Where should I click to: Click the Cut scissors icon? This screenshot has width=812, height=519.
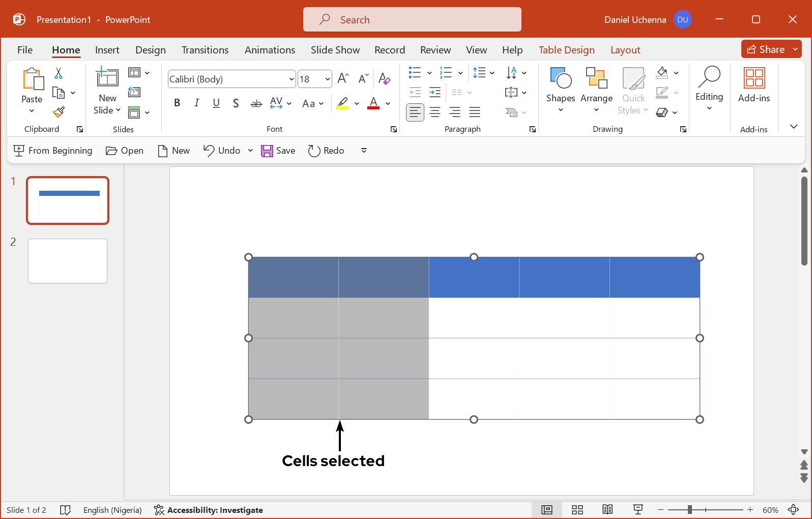point(59,74)
